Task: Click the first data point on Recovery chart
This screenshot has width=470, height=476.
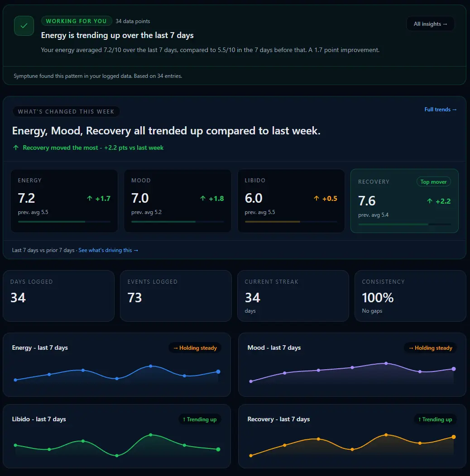Action: pos(251,455)
